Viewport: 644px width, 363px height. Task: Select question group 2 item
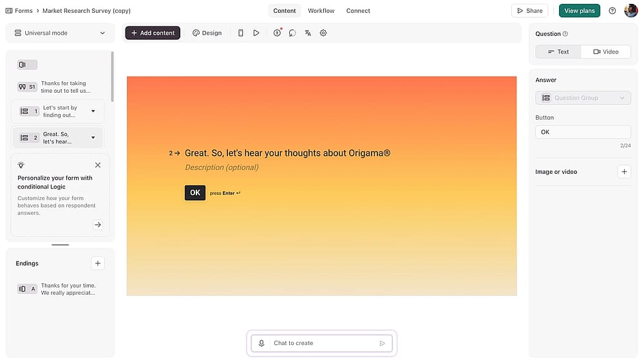[x=57, y=138]
